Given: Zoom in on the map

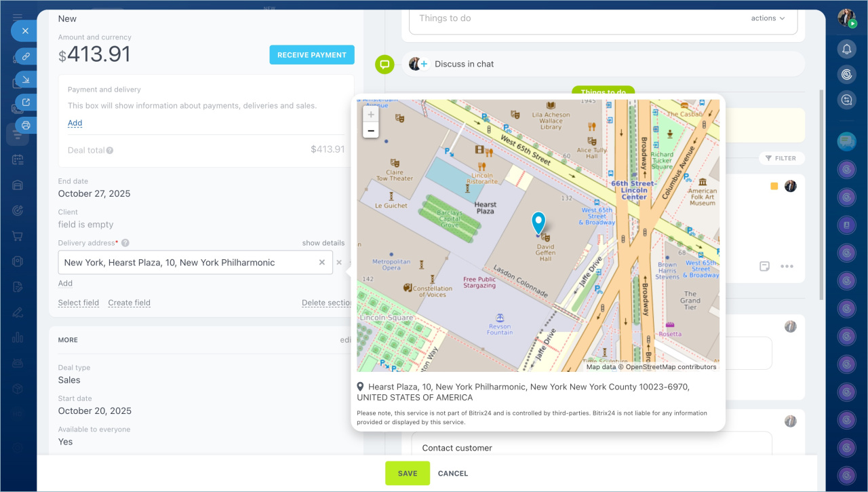Looking at the screenshot, I should click(371, 115).
